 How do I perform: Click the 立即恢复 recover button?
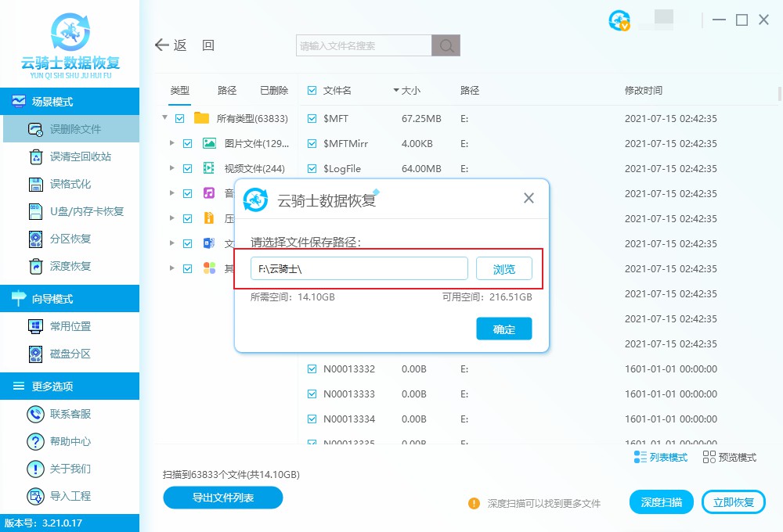point(734,502)
